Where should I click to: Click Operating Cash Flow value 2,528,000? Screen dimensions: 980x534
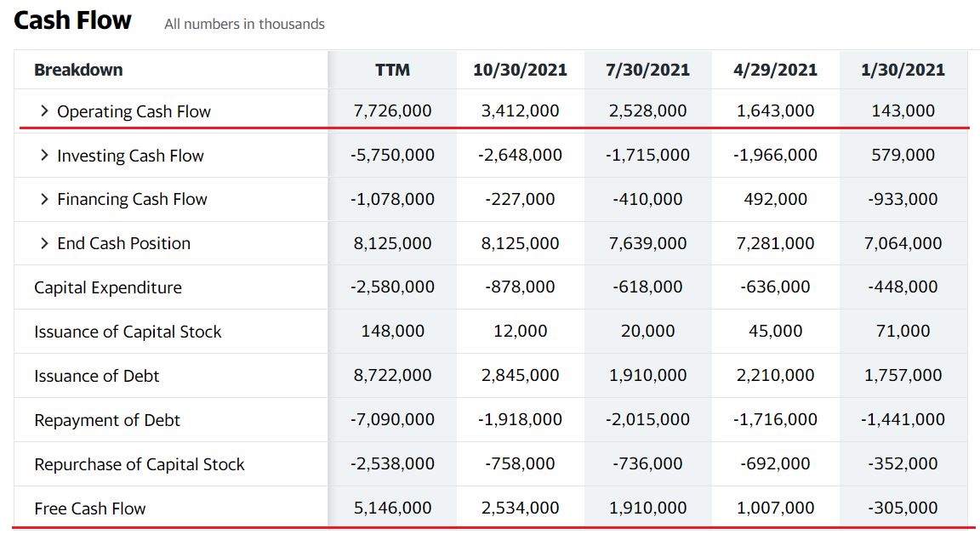(647, 111)
